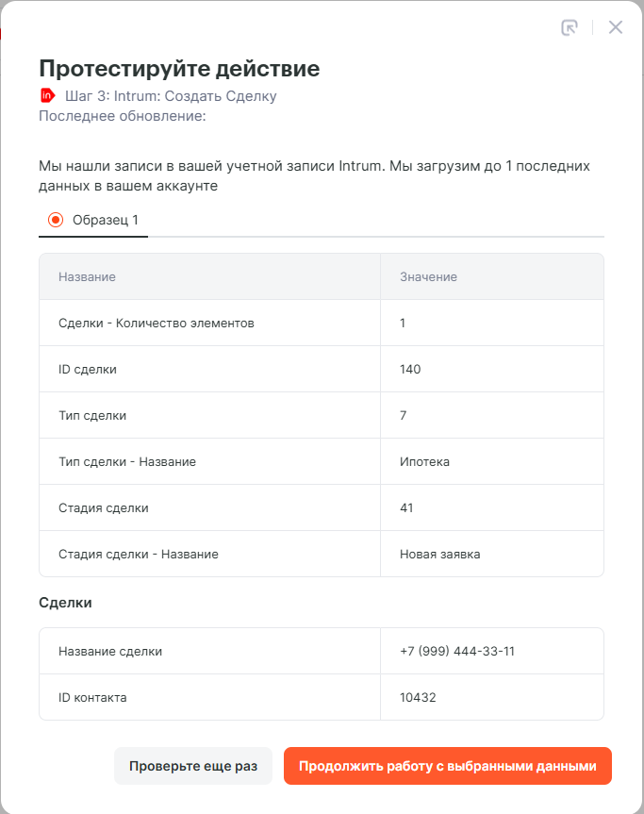Select the Сделки - Количество элементов row

pos(156,323)
